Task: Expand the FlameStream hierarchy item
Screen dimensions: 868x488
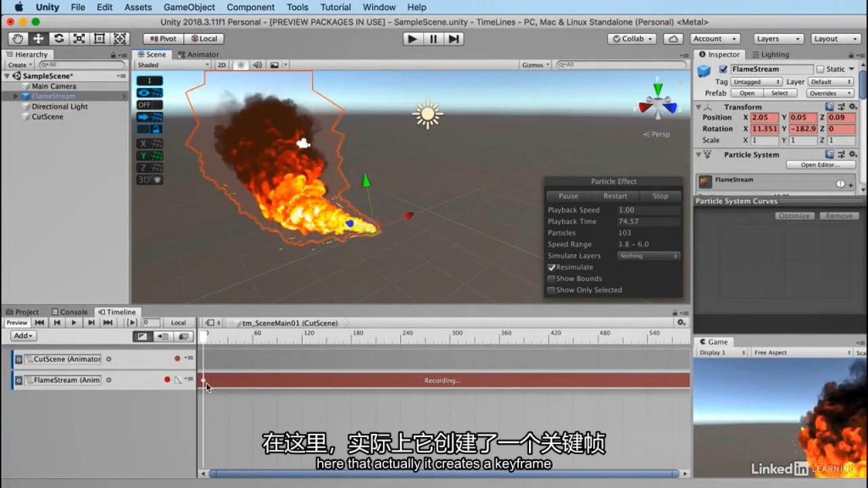Action: [15, 97]
